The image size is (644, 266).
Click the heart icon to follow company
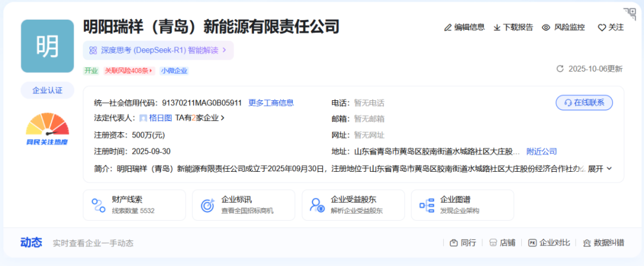click(602, 27)
